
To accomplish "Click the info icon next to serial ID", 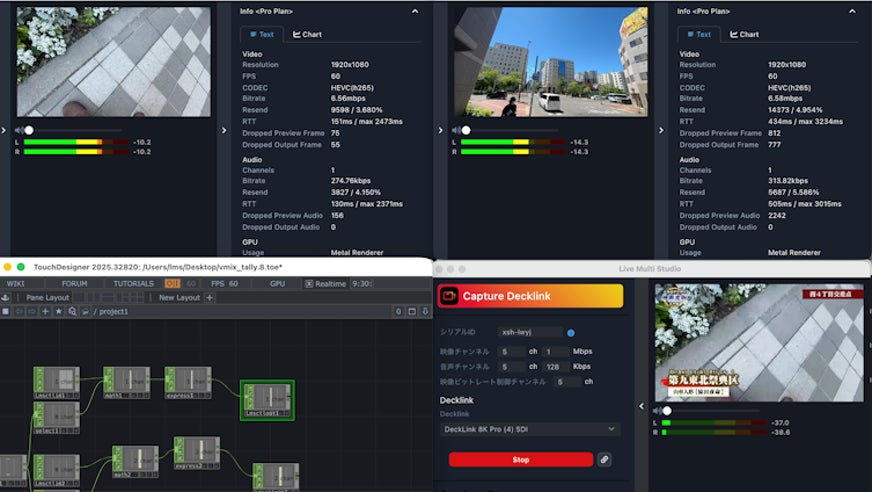I will 571,332.
